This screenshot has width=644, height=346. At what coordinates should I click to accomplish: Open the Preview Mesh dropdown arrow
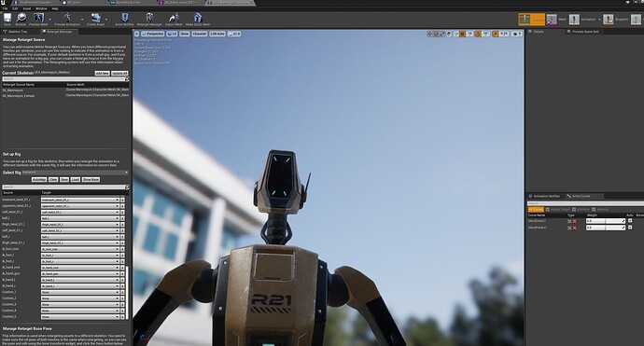(50, 20)
